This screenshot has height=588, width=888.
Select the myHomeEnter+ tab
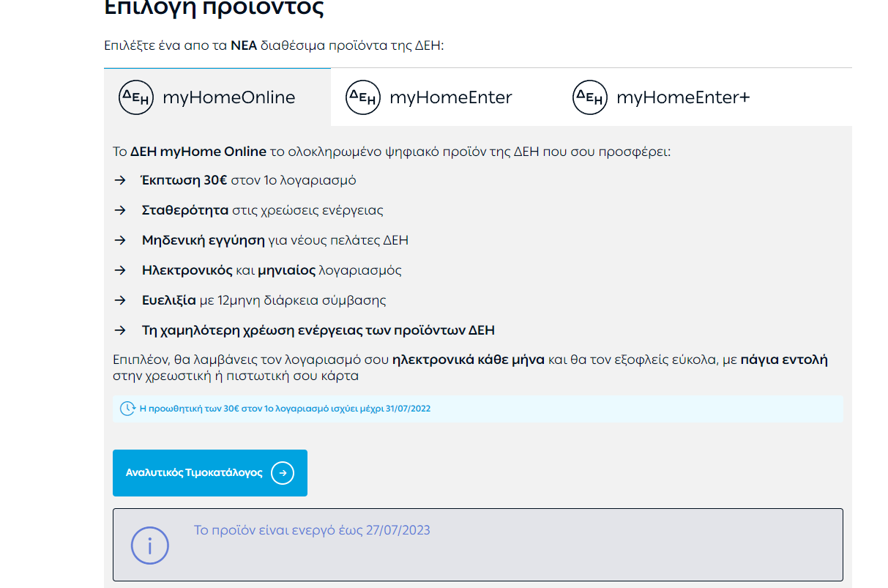tap(671, 97)
